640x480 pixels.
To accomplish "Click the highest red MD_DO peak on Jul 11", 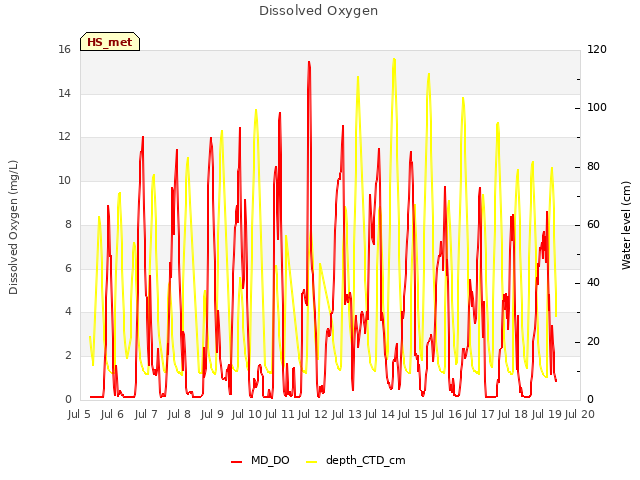I will tap(309, 62).
